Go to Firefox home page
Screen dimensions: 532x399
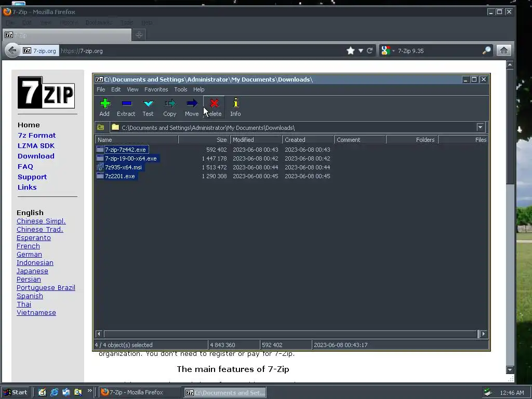[x=503, y=51]
